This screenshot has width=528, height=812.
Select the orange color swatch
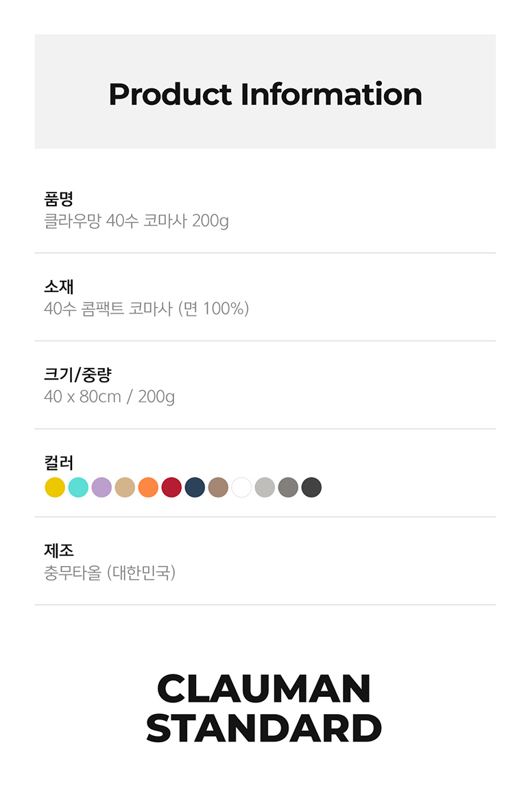pyautogui.click(x=148, y=487)
